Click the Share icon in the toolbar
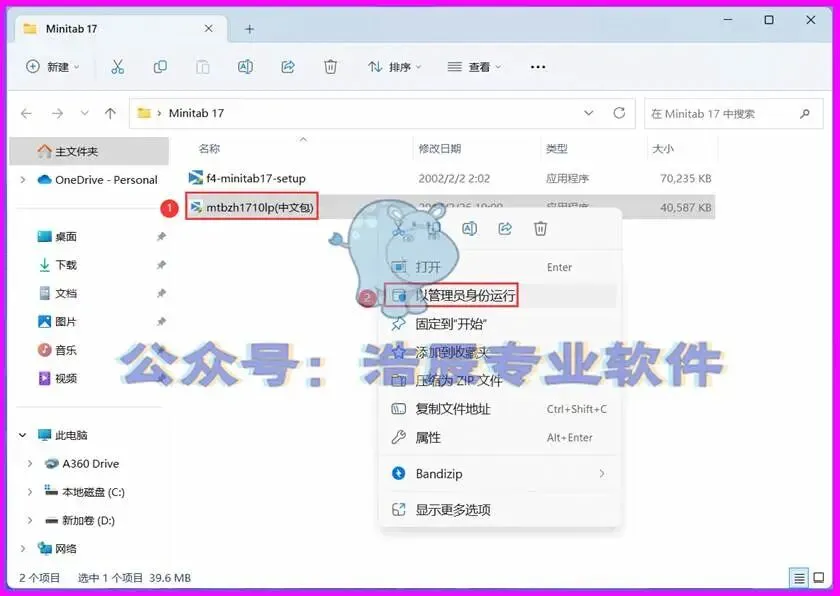The image size is (840, 596). coord(288,67)
